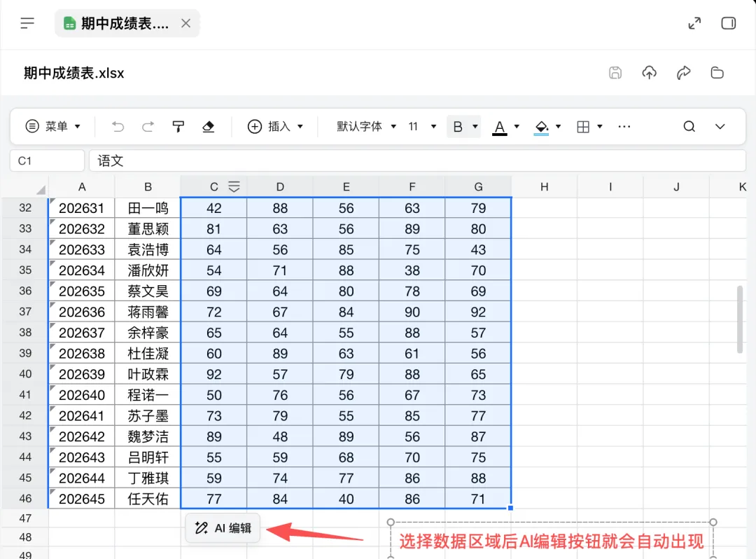Apply the font color A
The height and width of the screenshot is (559, 756).
pyautogui.click(x=500, y=127)
